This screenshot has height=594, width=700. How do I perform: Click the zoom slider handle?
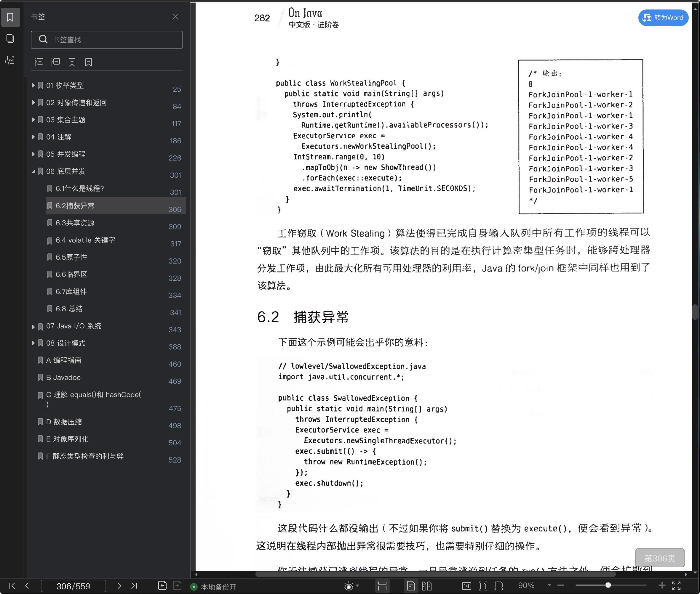[608, 586]
